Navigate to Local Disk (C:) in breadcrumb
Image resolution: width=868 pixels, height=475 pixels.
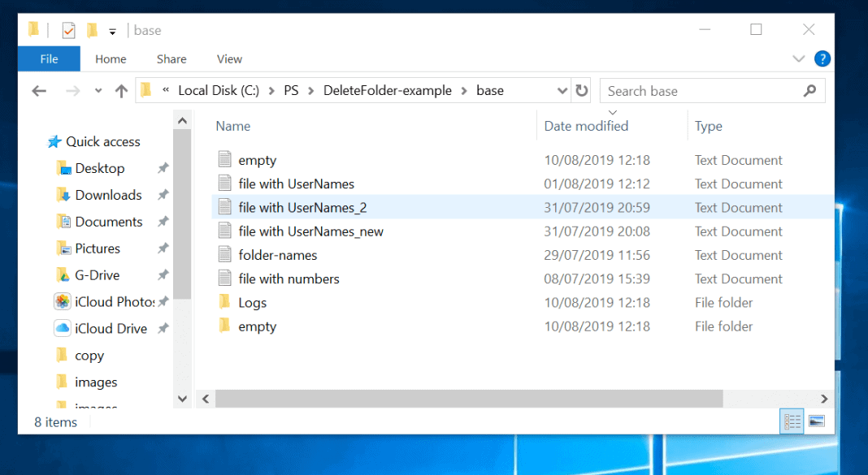tap(218, 90)
